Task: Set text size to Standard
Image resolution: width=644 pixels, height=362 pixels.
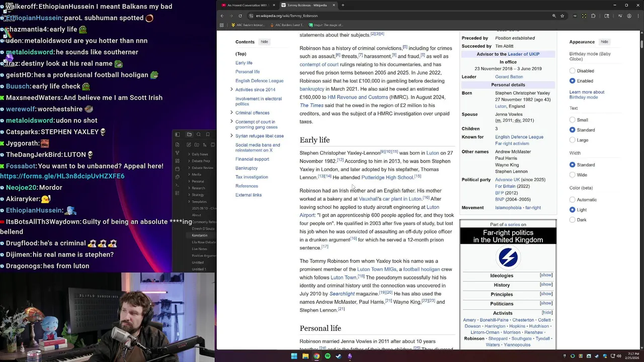Action: coord(572,130)
